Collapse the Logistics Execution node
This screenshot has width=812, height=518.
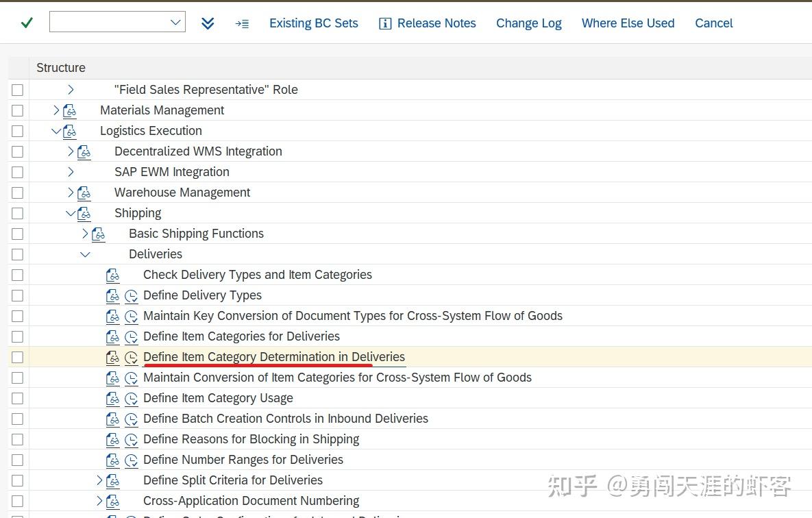point(56,130)
